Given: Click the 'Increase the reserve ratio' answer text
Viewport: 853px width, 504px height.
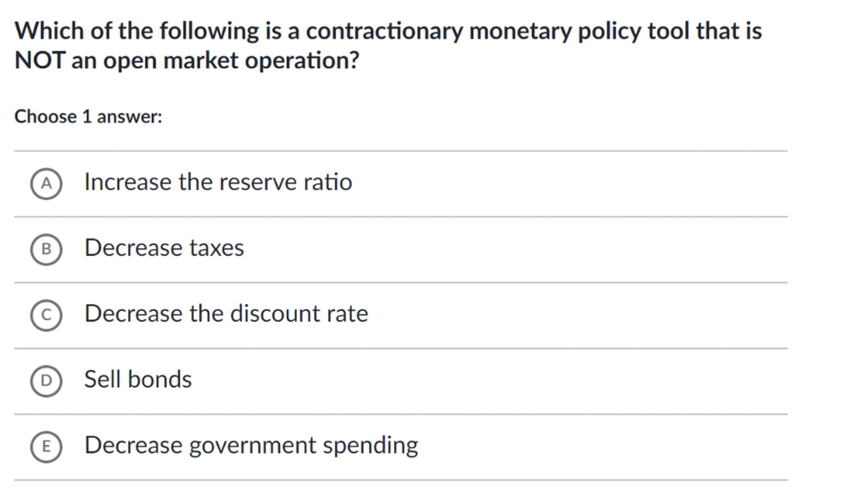Looking at the screenshot, I should tap(218, 182).
